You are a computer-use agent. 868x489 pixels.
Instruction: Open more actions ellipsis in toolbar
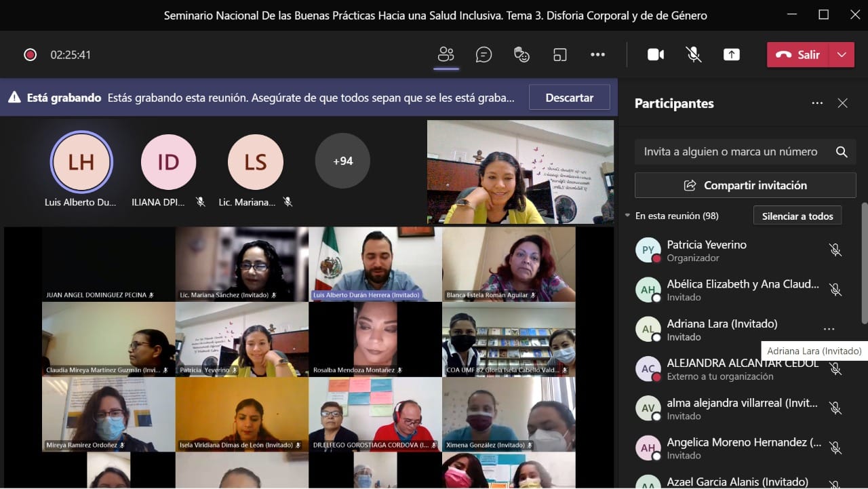pyautogui.click(x=597, y=55)
